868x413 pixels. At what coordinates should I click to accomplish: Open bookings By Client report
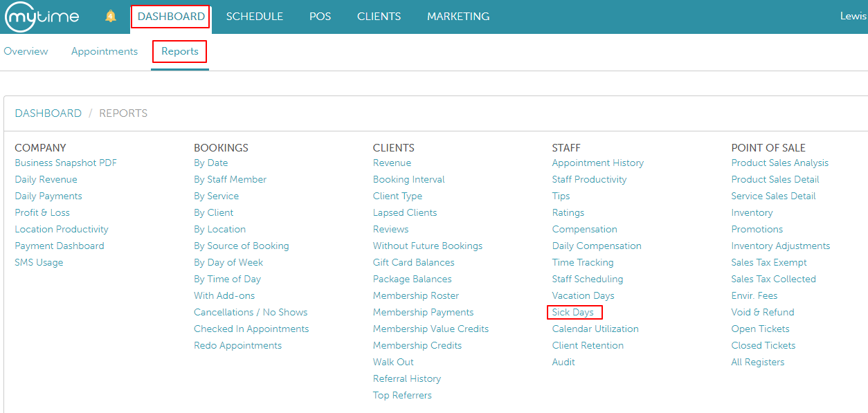(x=213, y=213)
